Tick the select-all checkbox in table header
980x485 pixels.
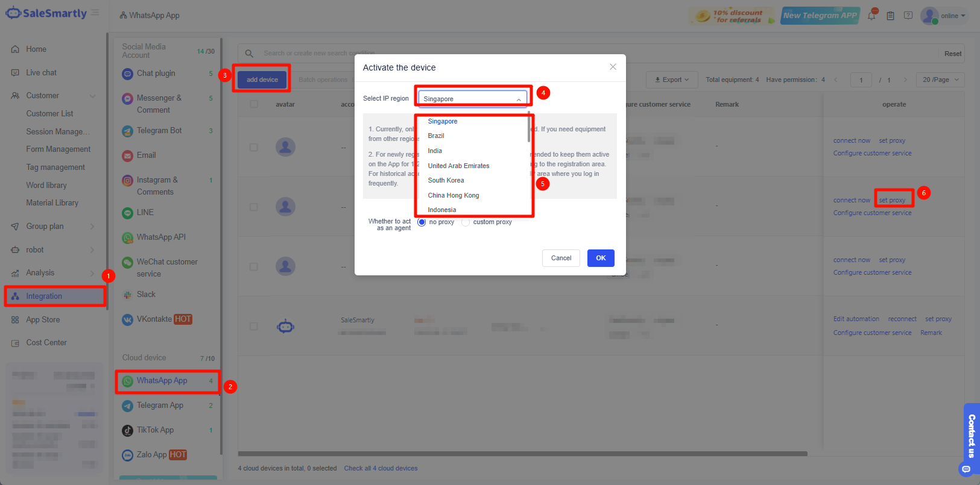[254, 104]
